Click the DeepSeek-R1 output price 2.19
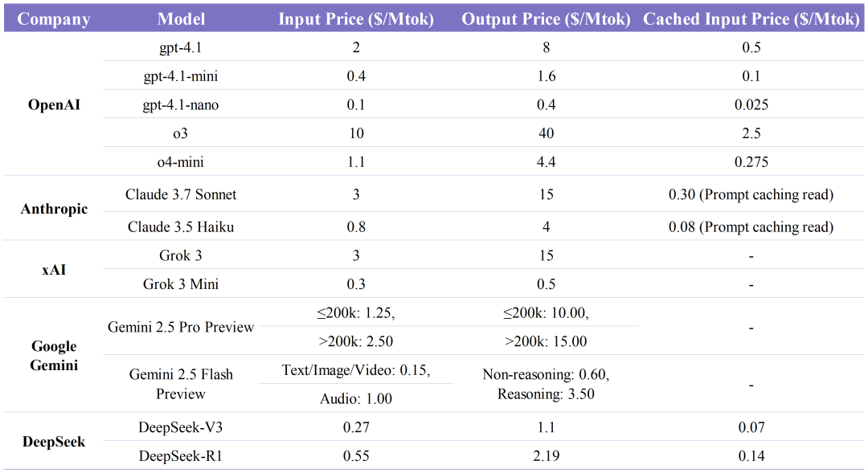The height and width of the screenshot is (473, 868). (x=546, y=456)
